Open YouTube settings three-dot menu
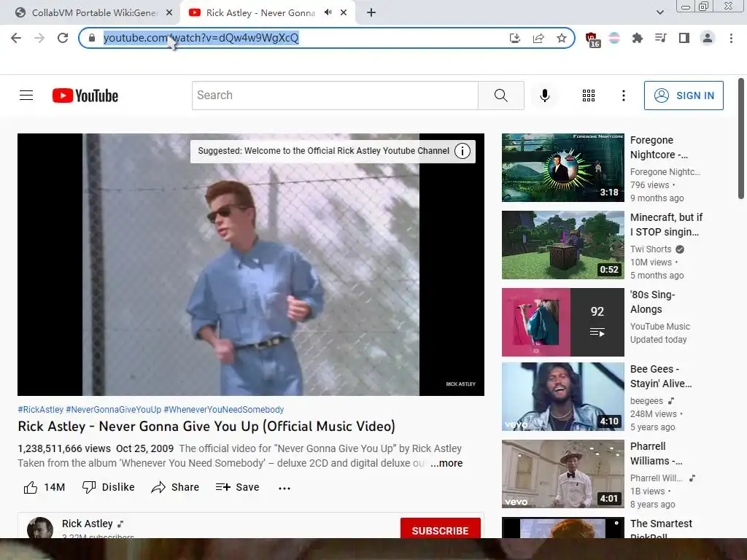The width and height of the screenshot is (747, 560). pos(623,96)
